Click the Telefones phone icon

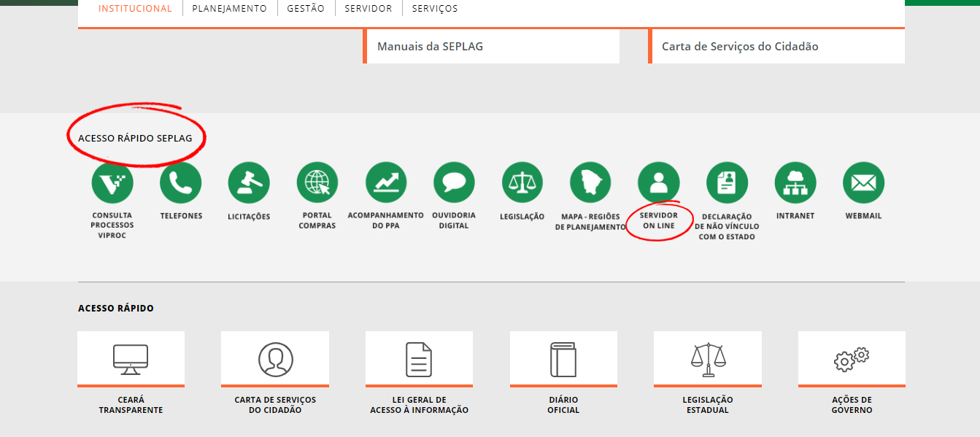coord(180,182)
